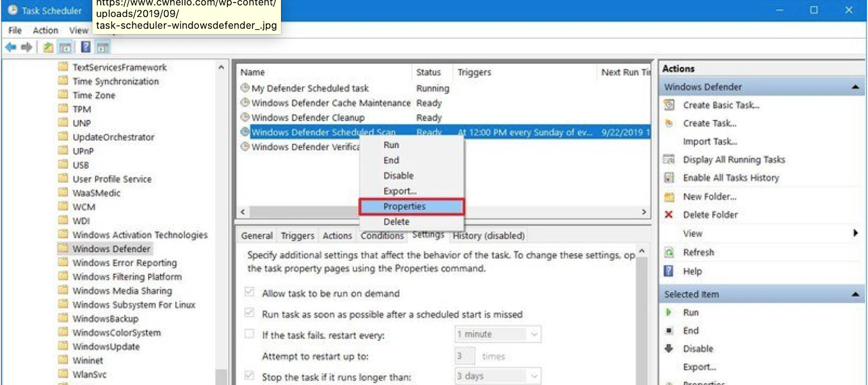Switch to the History (disabled) tab

coord(489,235)
